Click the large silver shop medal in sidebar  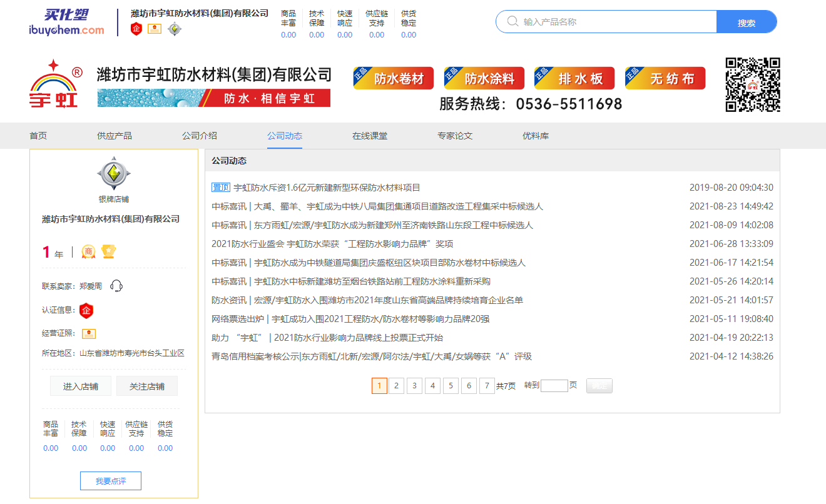coord(114,174)
